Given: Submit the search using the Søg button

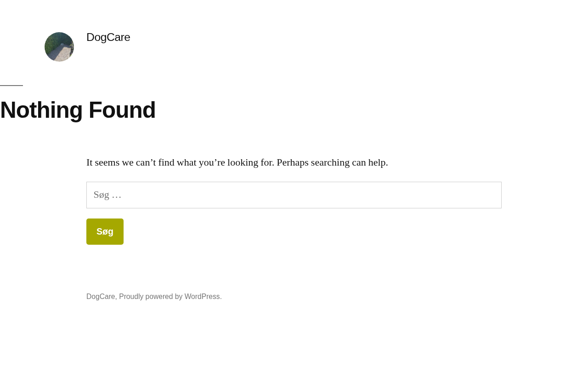Looking at the screenshot, I should tap(105, 231).
